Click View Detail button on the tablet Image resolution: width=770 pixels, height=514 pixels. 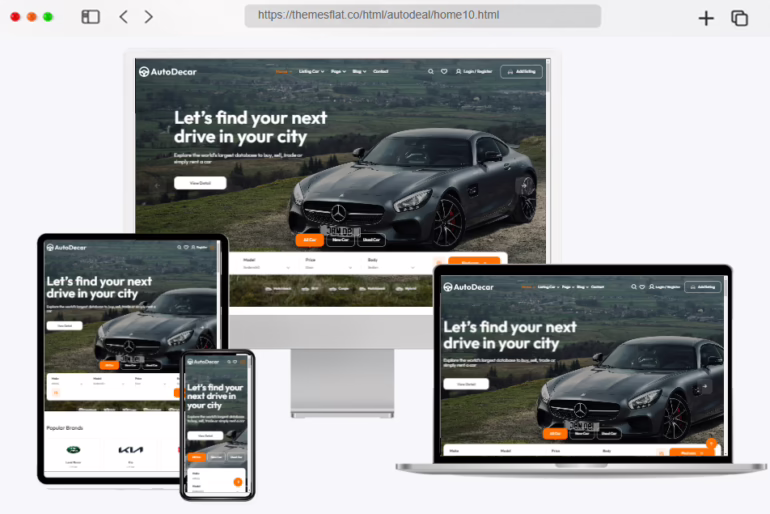pyautogui.click(x=64, y=325)
